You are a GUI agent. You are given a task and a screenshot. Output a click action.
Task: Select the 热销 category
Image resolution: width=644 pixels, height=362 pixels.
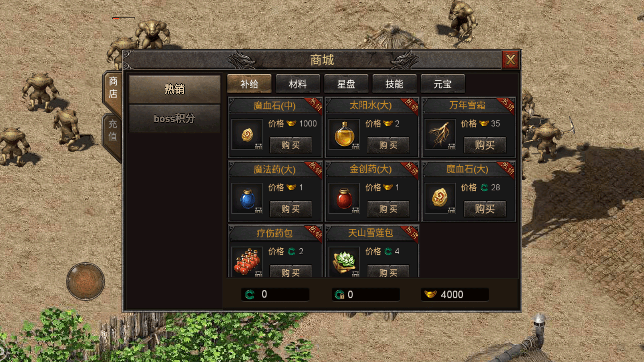tap(174, 89)
